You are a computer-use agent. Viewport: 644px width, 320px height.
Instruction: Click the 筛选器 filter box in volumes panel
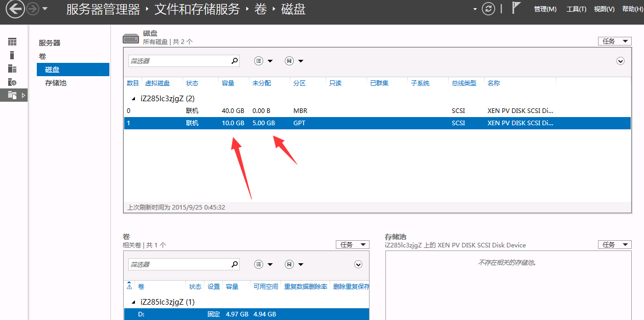coord(178,264)
